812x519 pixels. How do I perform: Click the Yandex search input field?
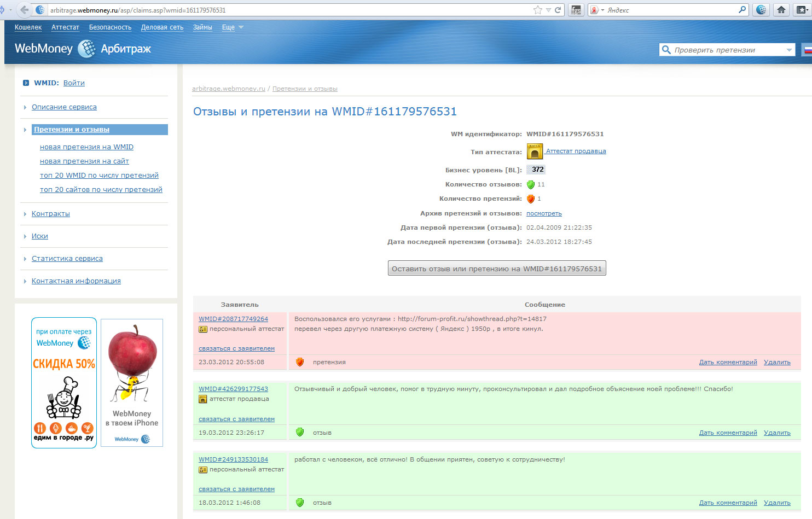670,10
